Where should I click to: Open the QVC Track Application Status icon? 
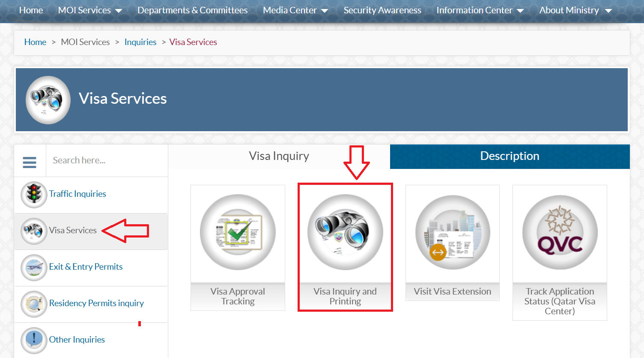[560, 232]
